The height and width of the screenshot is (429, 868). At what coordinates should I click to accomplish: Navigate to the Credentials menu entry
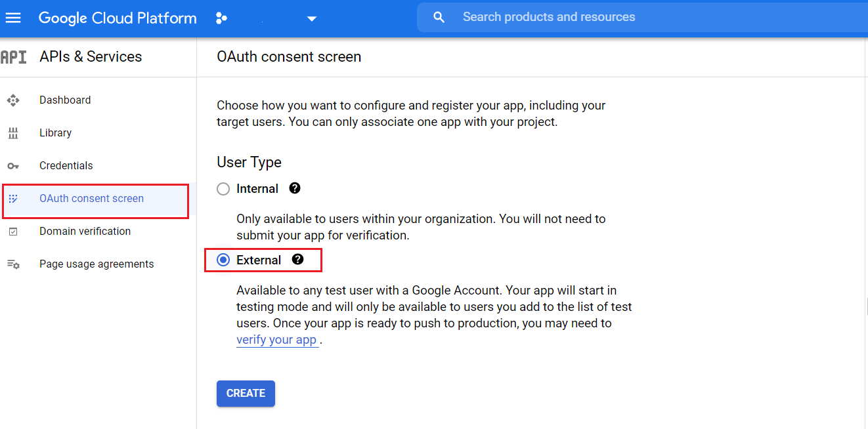[x=66, y=165]
